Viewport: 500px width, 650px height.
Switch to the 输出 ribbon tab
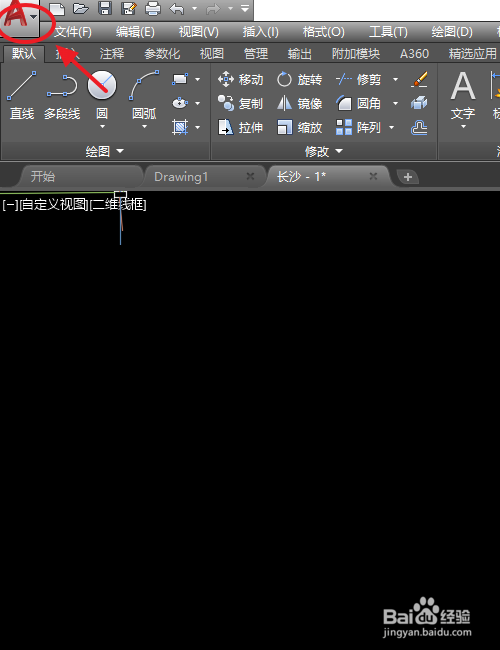click(300, 53)
